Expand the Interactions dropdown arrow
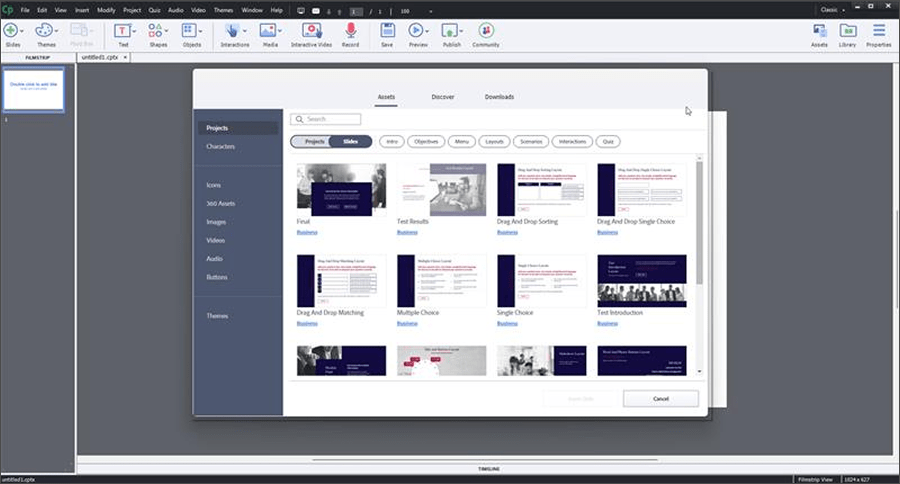This screenshot has width=900, height=484. [x=245, y=31]
